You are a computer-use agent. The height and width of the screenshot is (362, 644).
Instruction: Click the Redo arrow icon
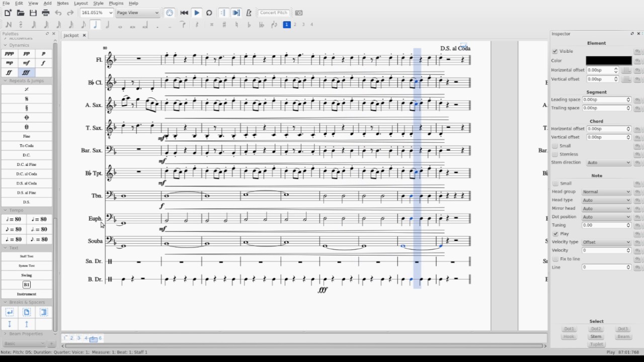coord(70,13)
